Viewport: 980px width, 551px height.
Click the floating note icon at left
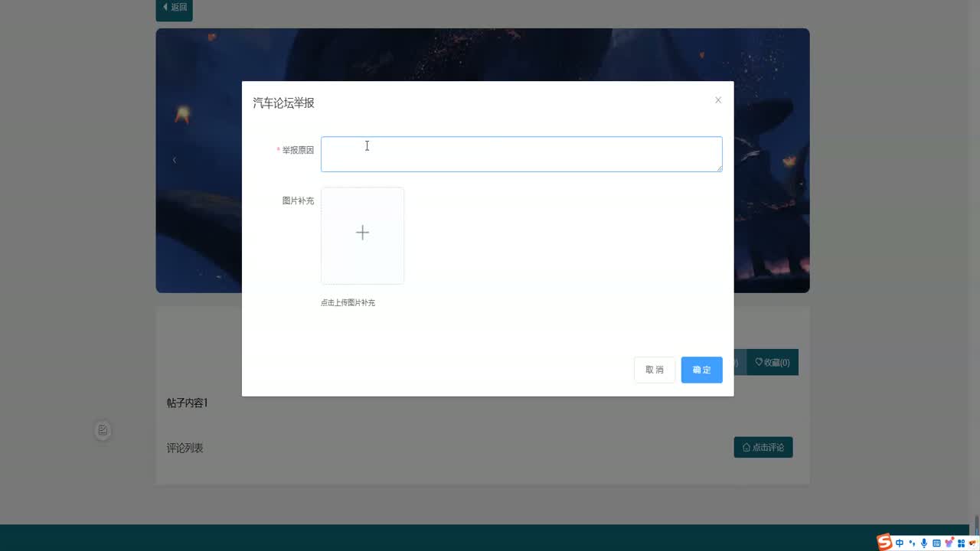(x=103, y=430)
